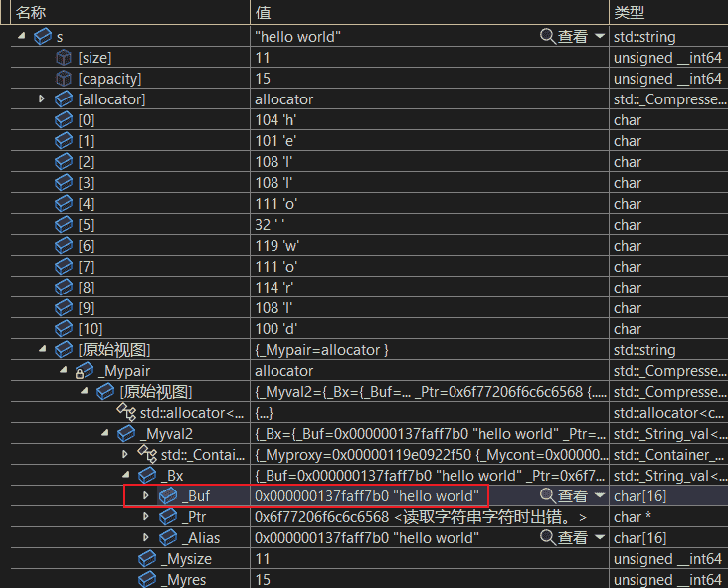Collapse the _Myval2 node
The width and height of the screenshot is (728, 588).
coord(105,433)
